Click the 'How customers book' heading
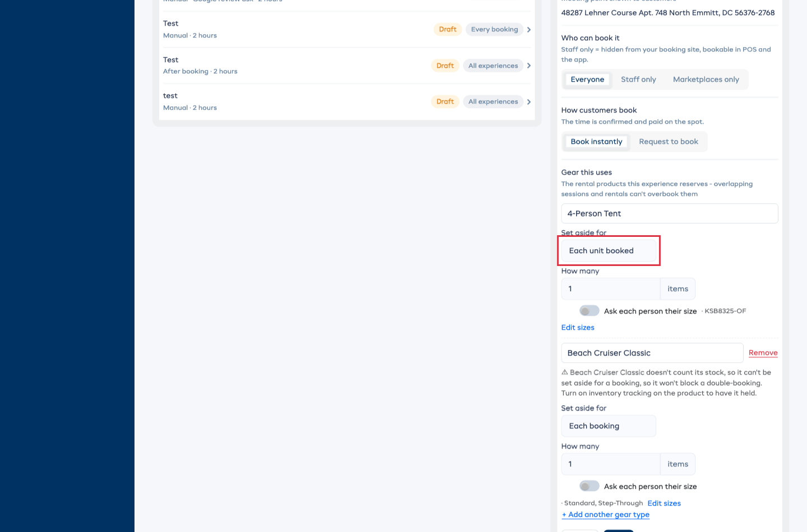 click(599, 110)
